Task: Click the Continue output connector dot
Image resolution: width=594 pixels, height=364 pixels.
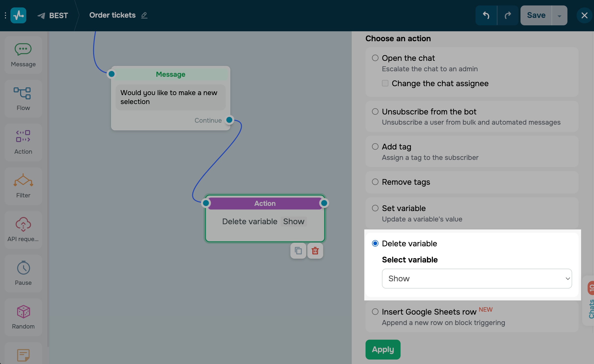Action: (229, 120)
